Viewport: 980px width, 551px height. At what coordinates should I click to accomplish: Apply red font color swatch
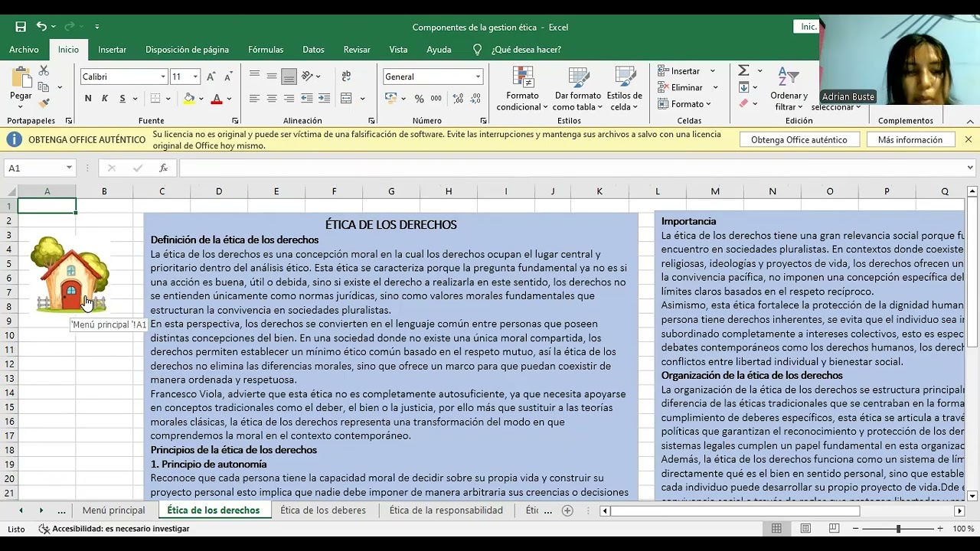click(x=217, y=98)
